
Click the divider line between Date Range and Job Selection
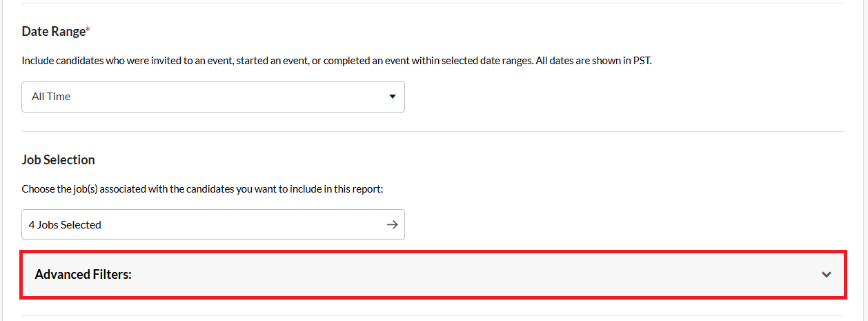point(433,131)
